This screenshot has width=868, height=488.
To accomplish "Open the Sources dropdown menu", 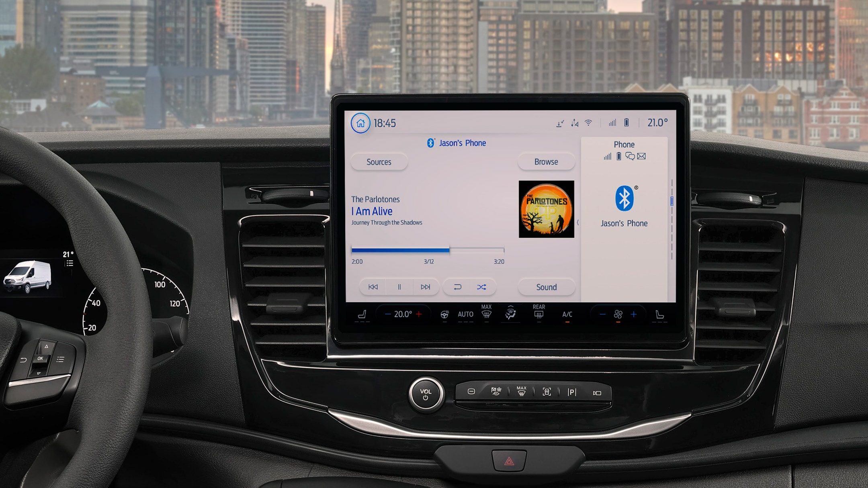I will click(x=379, y=161).
